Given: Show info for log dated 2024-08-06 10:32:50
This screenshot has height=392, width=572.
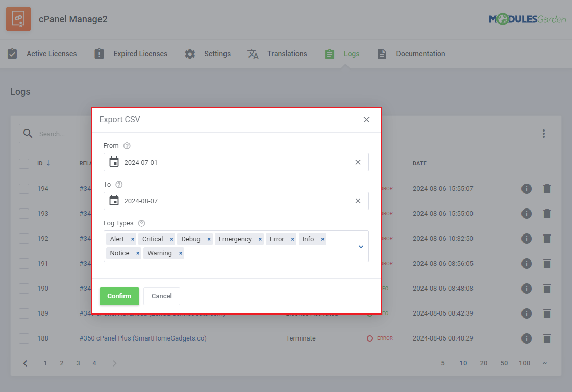Looking at the screenshot, I should 527,239.
